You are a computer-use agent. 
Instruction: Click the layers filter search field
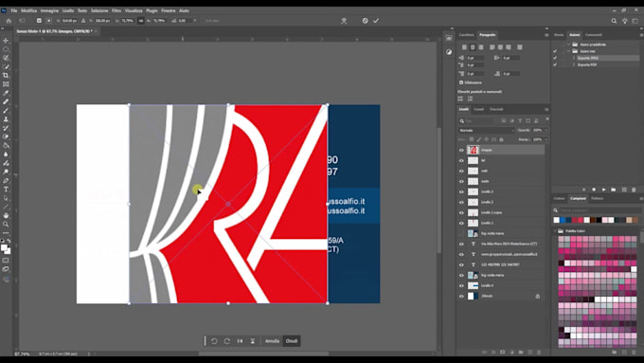(x=476, y=121)
